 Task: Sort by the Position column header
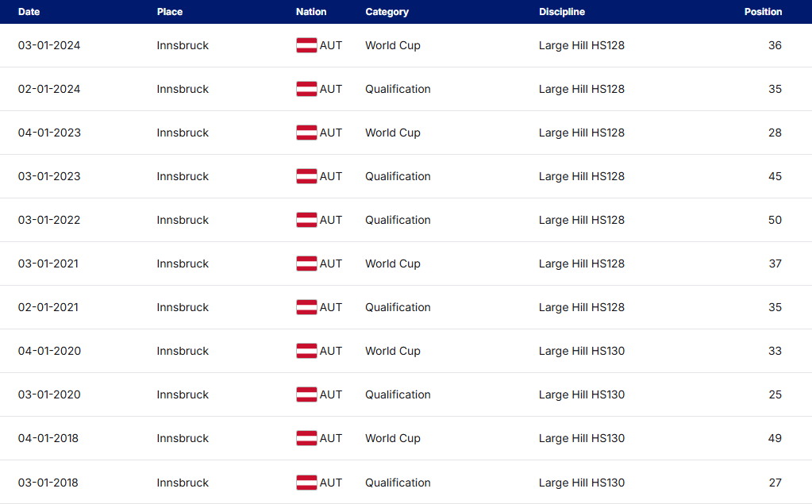(x=763, y=11)
